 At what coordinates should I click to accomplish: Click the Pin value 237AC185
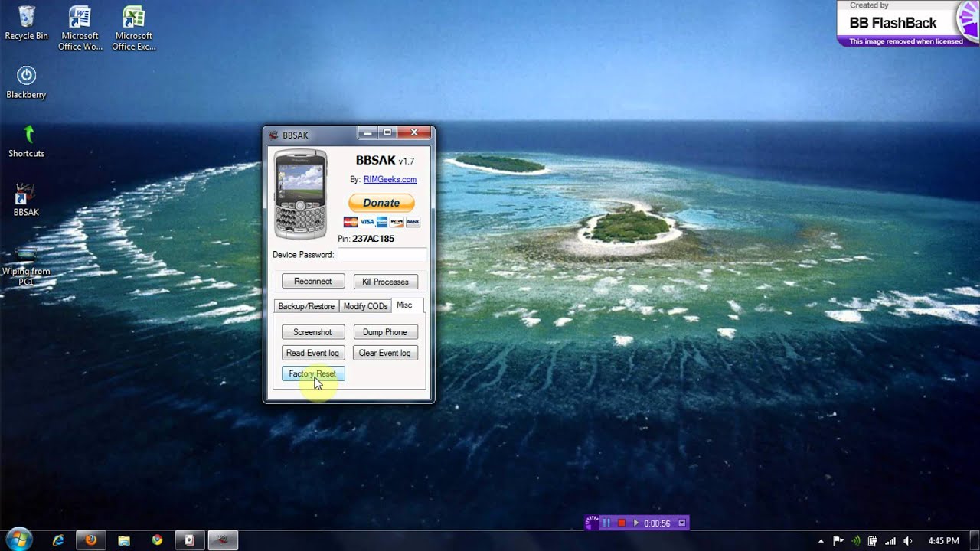pos(373,239)
